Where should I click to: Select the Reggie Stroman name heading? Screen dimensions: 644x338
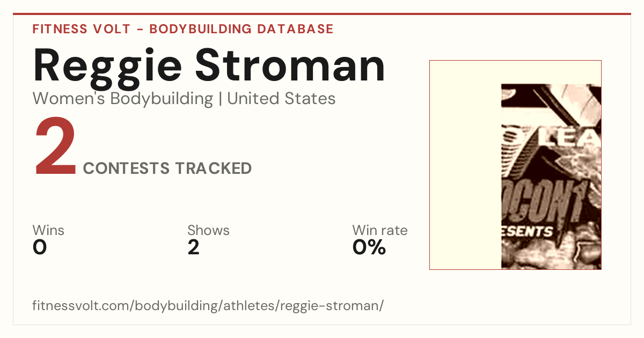[209, 66]
